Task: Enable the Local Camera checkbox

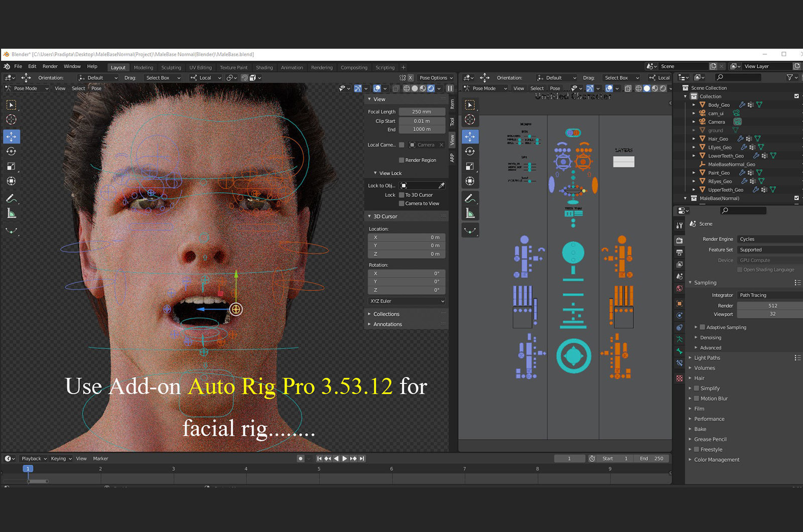Action: pyautogui.click(x=401, y=145)
